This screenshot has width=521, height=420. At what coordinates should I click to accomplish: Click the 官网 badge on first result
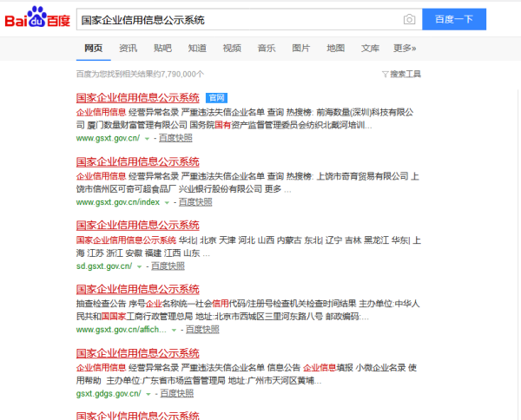pyautogui.click(x=216, y=97)
